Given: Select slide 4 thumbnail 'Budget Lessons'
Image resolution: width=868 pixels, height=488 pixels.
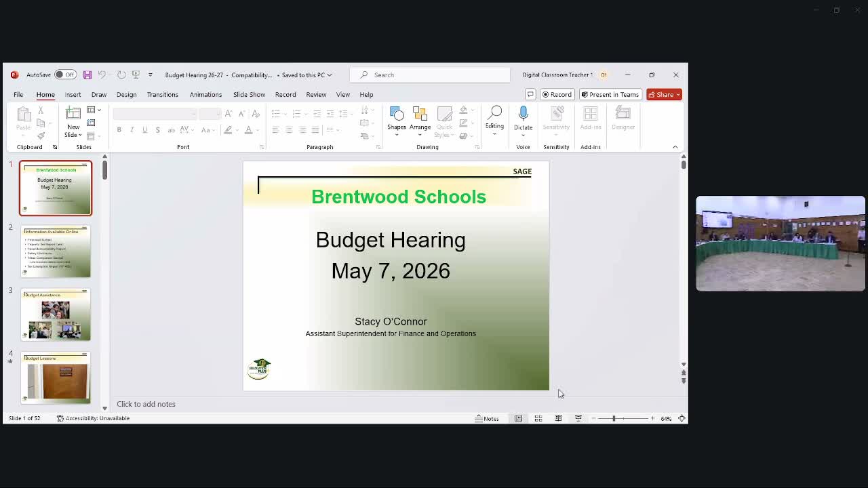Looking at the screenshot, I should pyautogui.click(x=56, y=378).
